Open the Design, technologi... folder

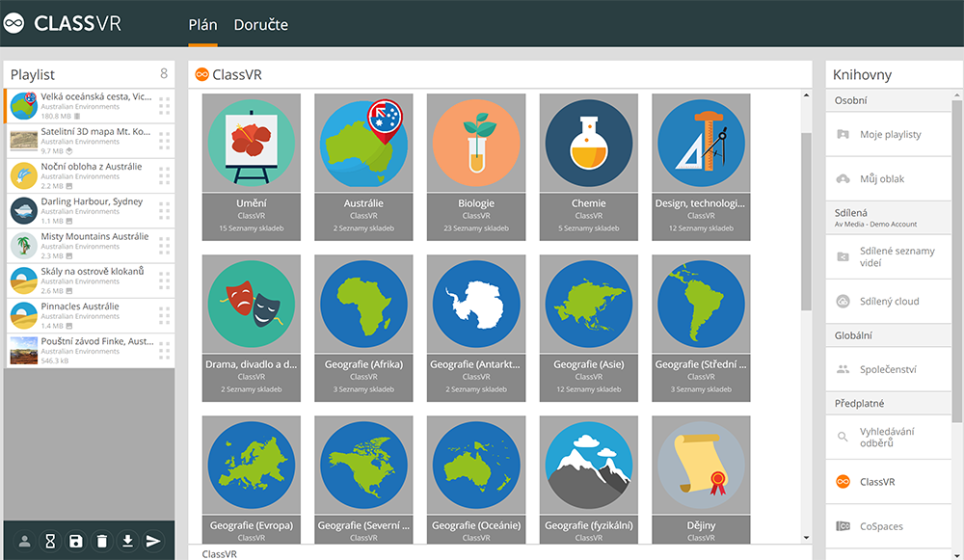702,167
